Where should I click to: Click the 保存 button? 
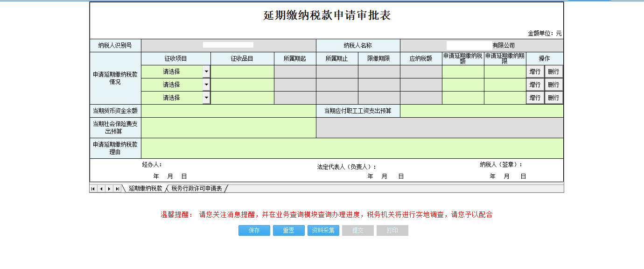point(254,231)
